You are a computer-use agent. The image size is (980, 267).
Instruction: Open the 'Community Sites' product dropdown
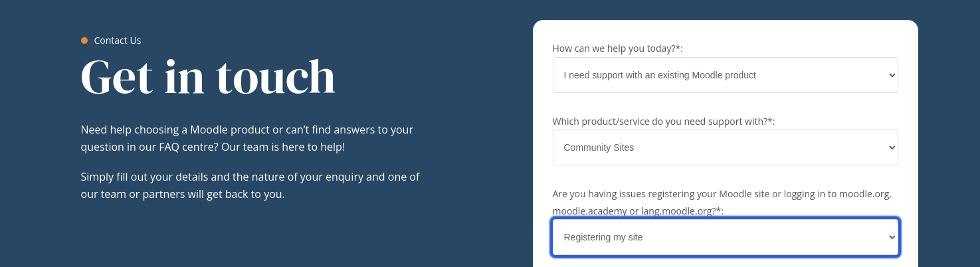(725, 147)
